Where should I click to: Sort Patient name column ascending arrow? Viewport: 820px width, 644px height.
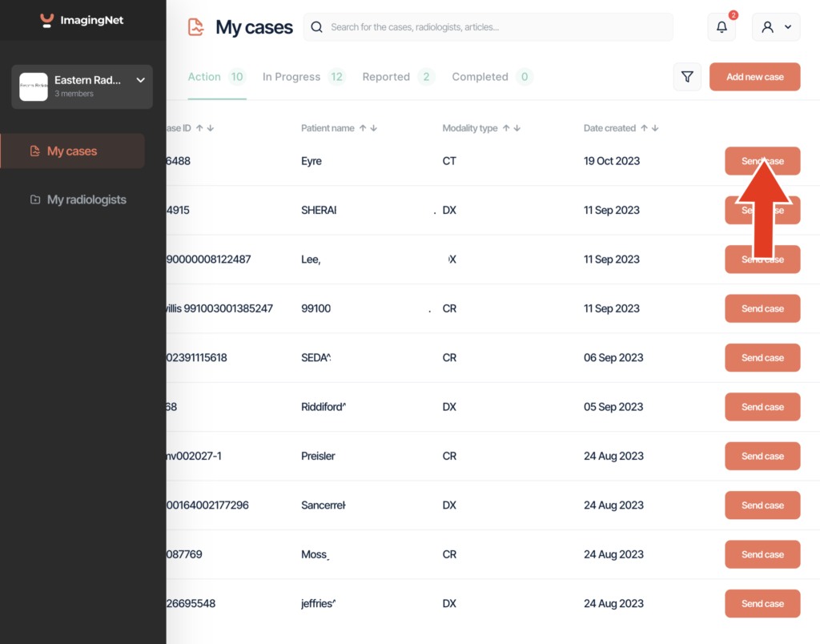pos(363,128)
